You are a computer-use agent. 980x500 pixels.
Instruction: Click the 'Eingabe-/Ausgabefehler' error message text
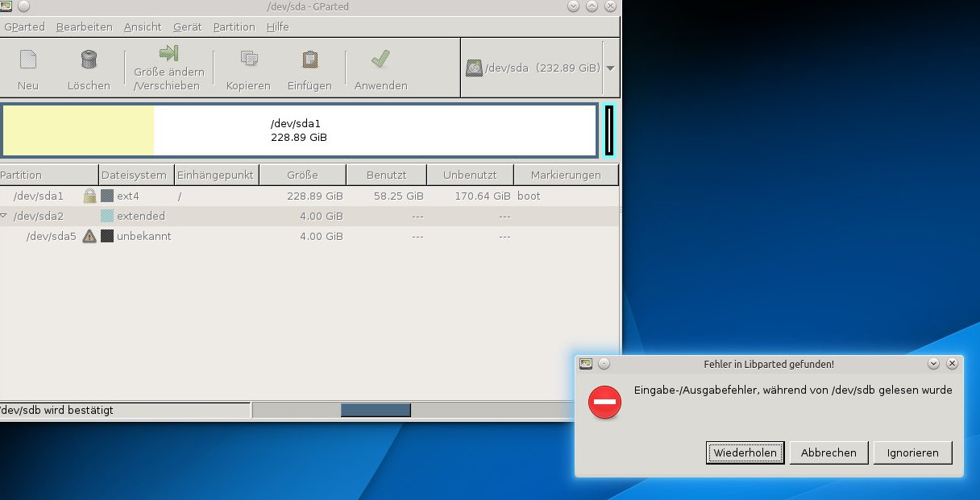point(793,390)
